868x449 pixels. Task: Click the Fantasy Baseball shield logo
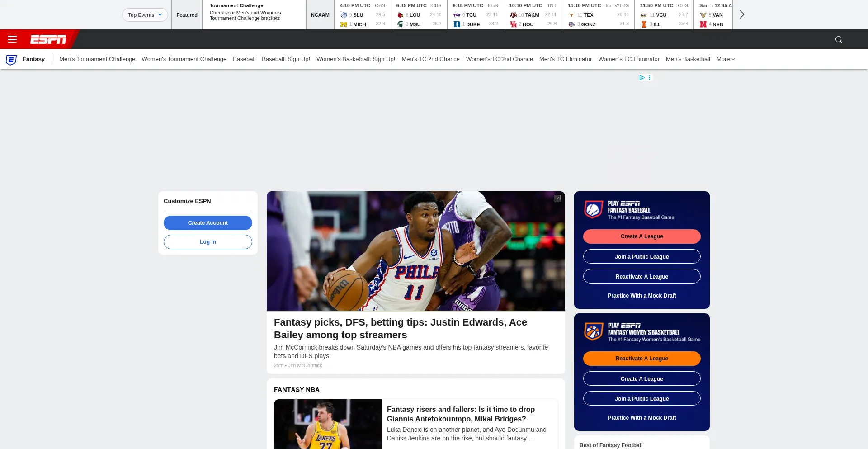tap(594, 210)
